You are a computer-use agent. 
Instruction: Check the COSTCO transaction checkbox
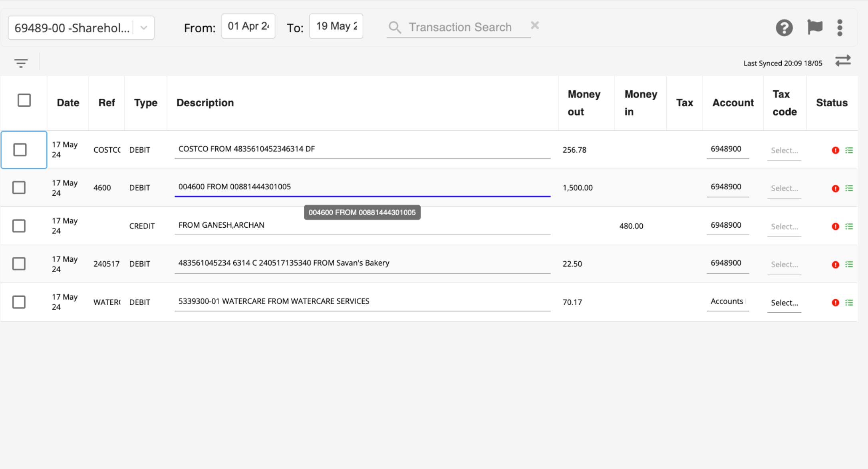(20, 150)
